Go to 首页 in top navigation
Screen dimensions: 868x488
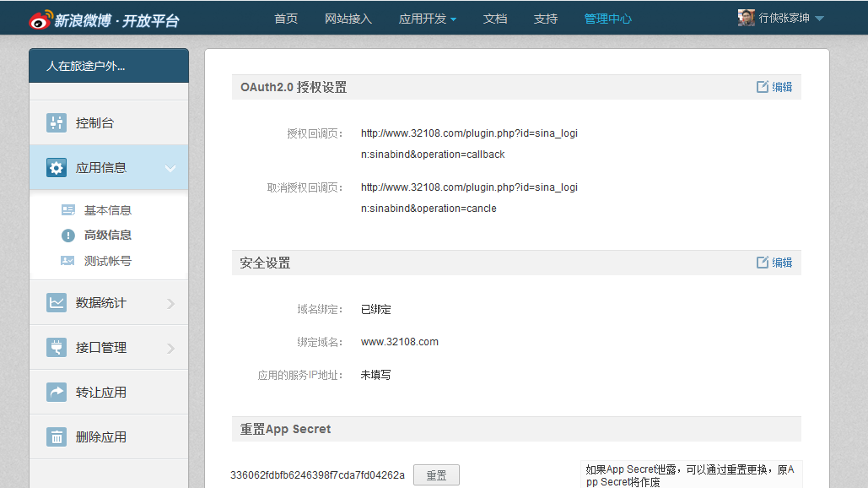coord(286,19)
